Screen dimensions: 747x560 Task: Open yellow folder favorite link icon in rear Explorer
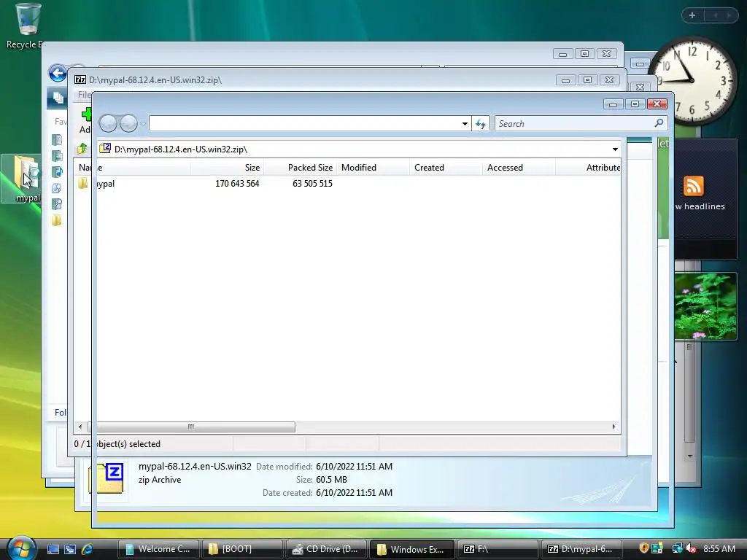coord(57,220)
